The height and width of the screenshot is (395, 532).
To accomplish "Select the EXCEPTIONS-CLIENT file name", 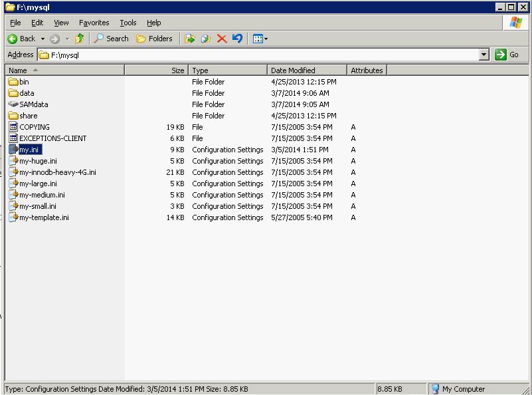I will 53,138.
